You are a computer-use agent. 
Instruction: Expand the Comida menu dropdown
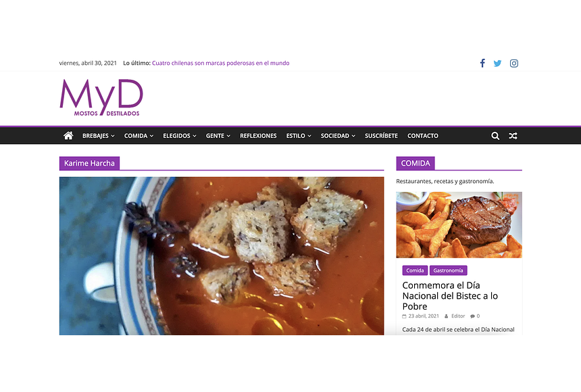(x=138, y=136)
